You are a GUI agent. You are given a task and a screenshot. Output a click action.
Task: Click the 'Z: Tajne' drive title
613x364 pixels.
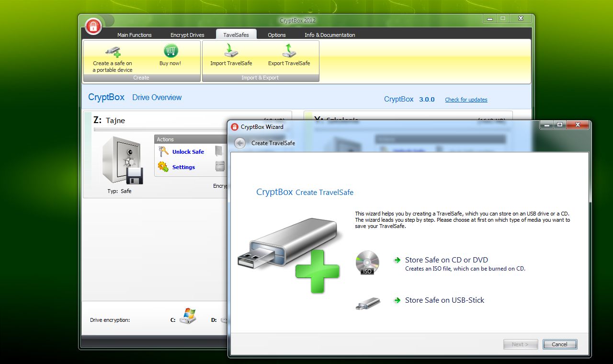pos(110,120)
